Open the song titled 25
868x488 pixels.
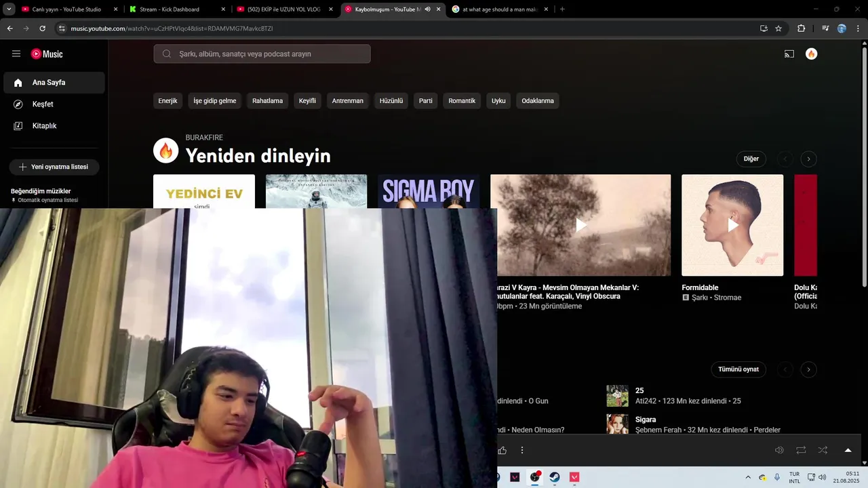[x=639, y=390]
